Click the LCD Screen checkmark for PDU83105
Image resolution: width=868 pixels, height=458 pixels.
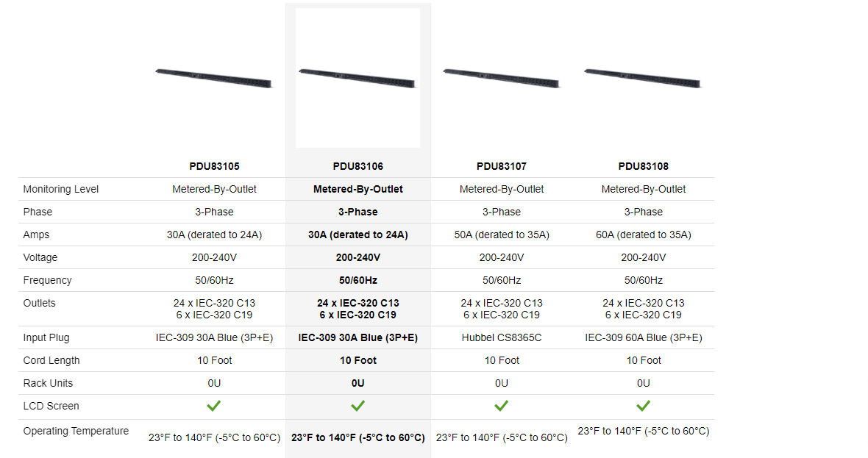(214, 406)
